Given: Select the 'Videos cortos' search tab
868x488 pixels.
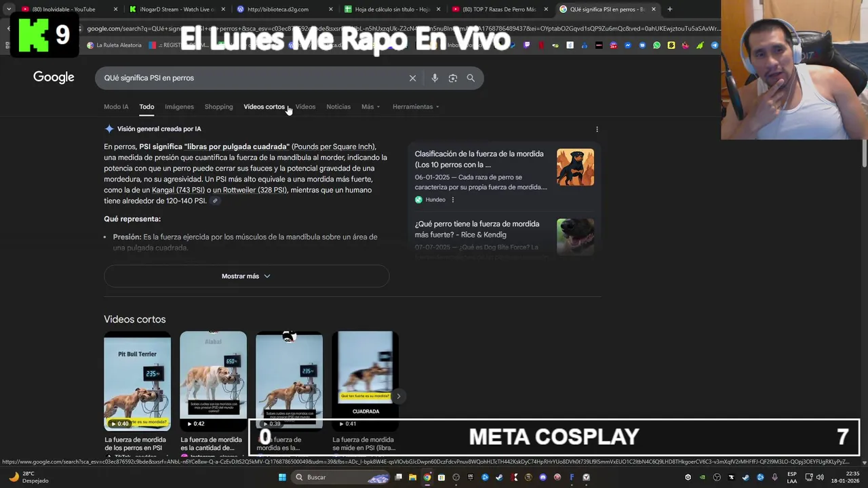Looking at the screenshot, I should 264,106.
